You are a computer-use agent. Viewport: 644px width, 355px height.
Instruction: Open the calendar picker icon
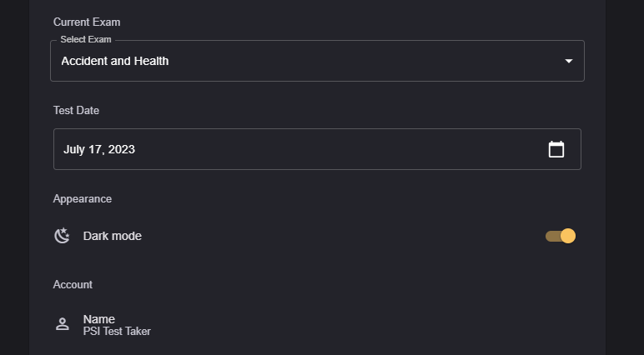(556, 149)
